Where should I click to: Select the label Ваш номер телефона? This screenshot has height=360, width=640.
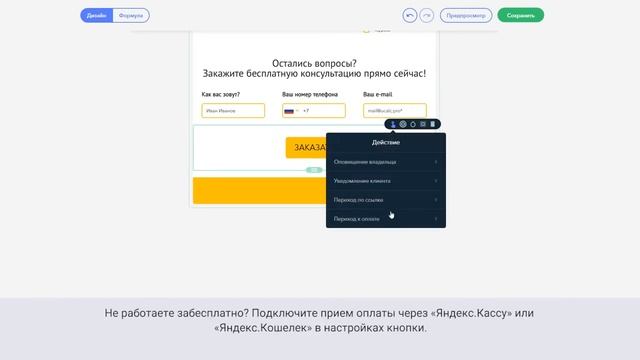coord(310,94)
